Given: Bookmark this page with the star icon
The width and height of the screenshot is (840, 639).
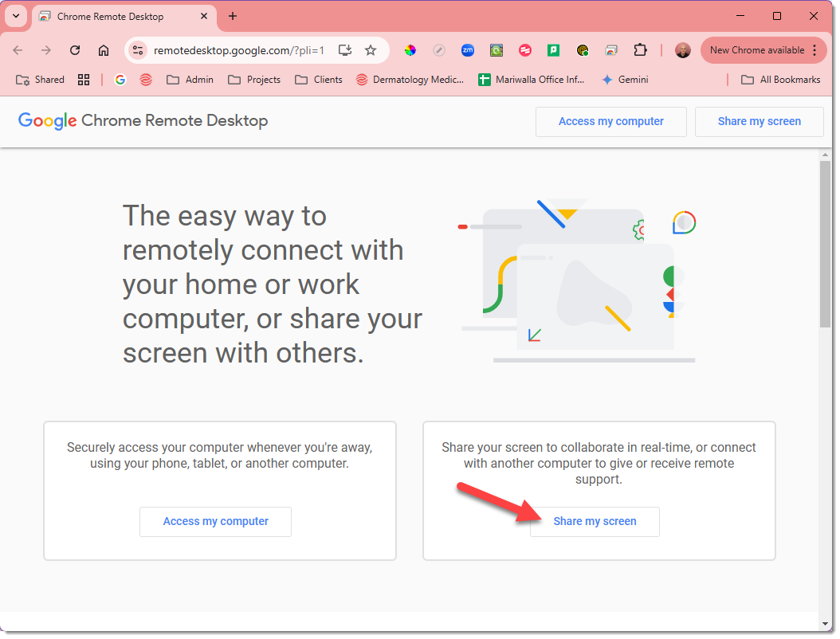Looking at the screenshot, I should [371, 50].
